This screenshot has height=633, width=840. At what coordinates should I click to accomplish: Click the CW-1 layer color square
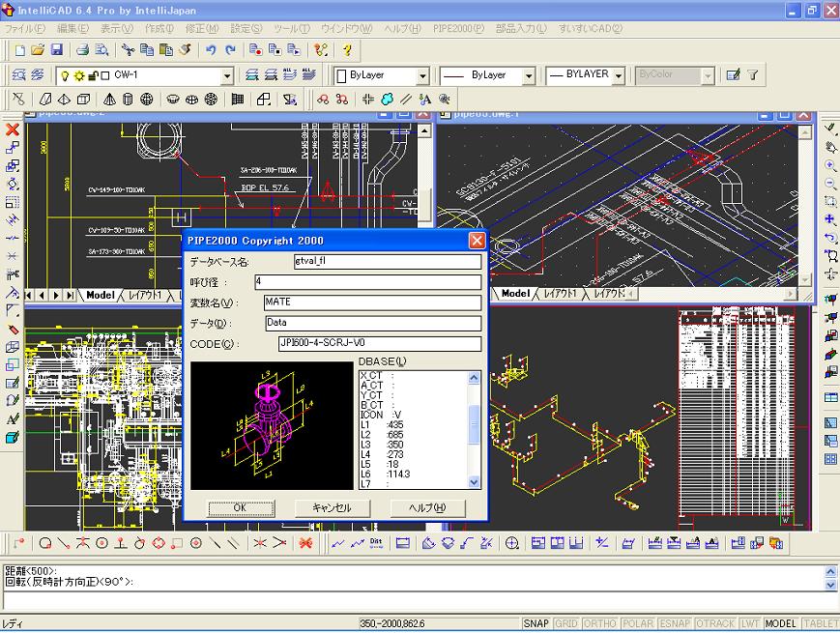coord(105,76)
